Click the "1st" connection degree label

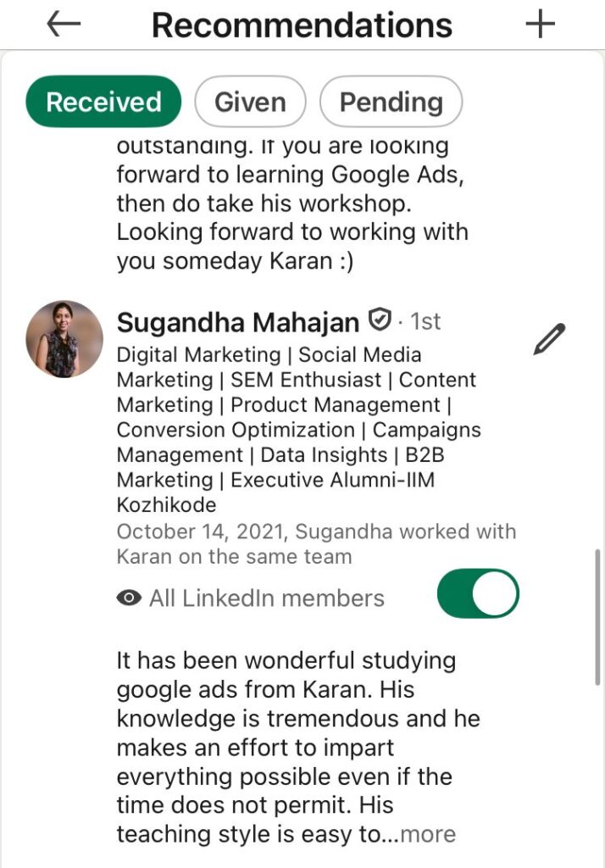pyautogui.click(x=425, y=322)
